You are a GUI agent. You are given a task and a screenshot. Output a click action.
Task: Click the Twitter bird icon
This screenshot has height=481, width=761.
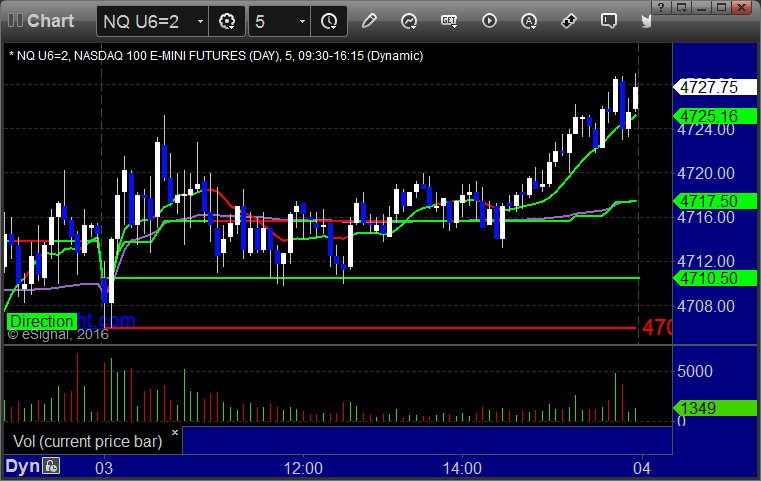coord(646,21)
